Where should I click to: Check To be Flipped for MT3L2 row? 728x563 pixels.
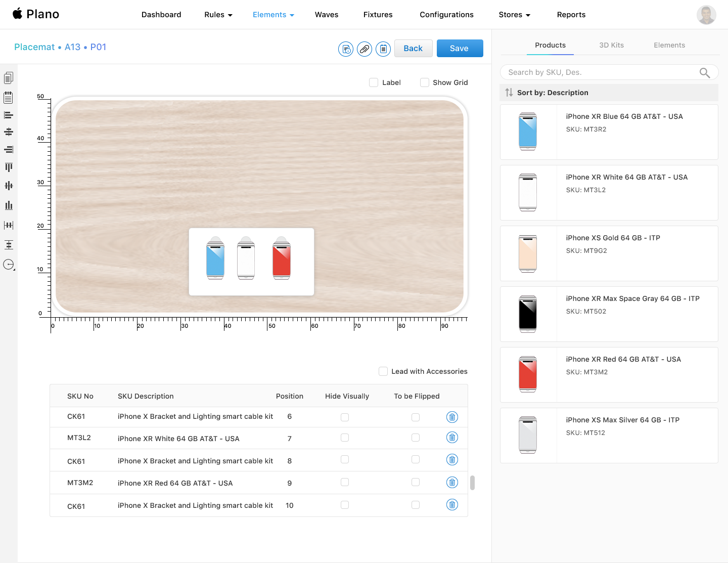coord(416,438)
